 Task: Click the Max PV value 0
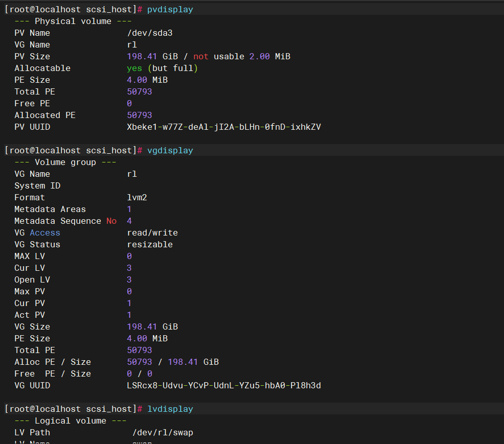click(129, 292)
